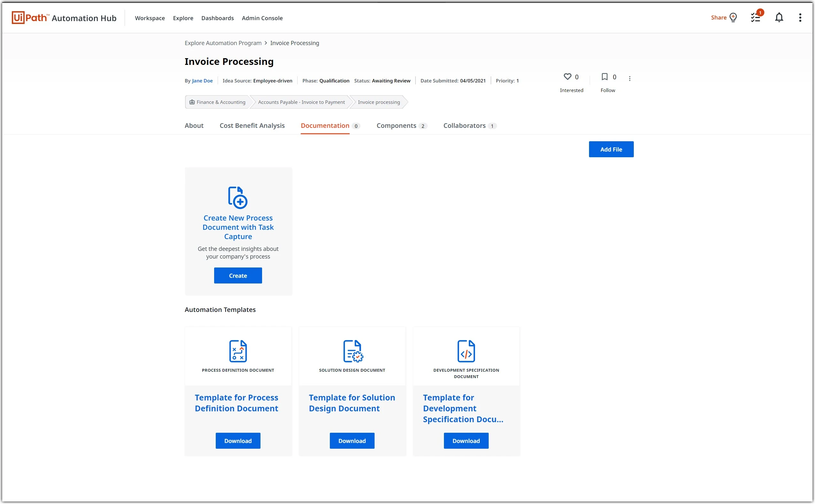Click the Task Capture new document icon

(238, 198)
